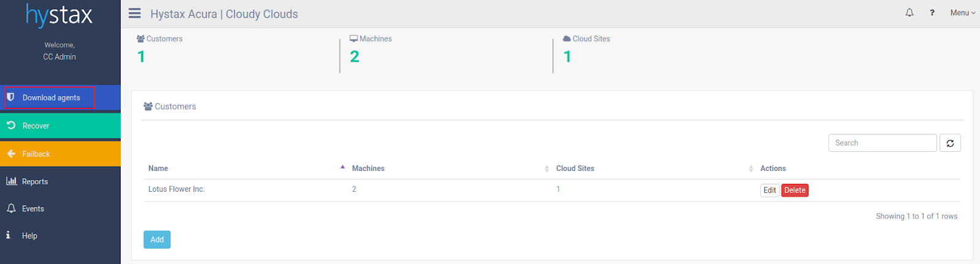Screen dimensions: 980x264
Task: Click machines value 2 for Lotus Flower
Action: (x=354, y=189)
